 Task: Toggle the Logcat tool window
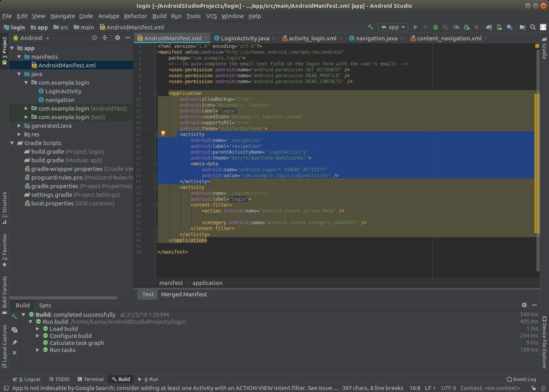click(x=27, y=379)
